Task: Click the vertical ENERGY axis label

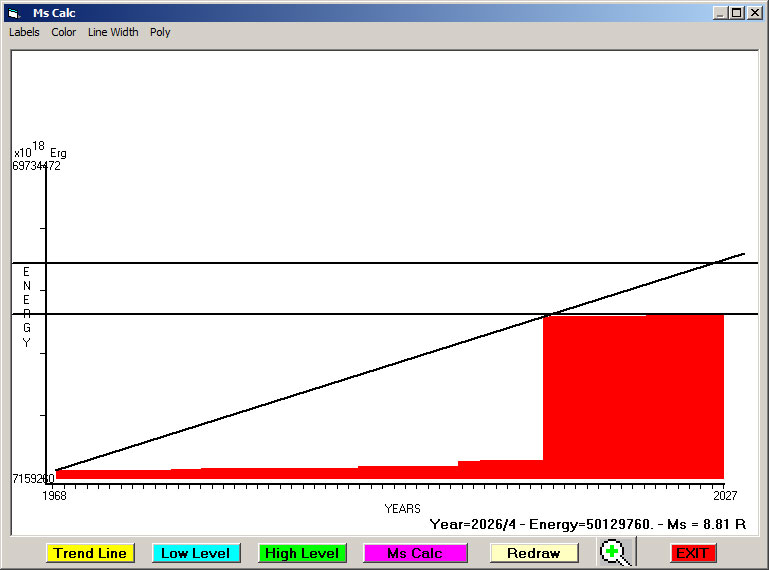Action: pyautogui.click(x=27, y=307)
